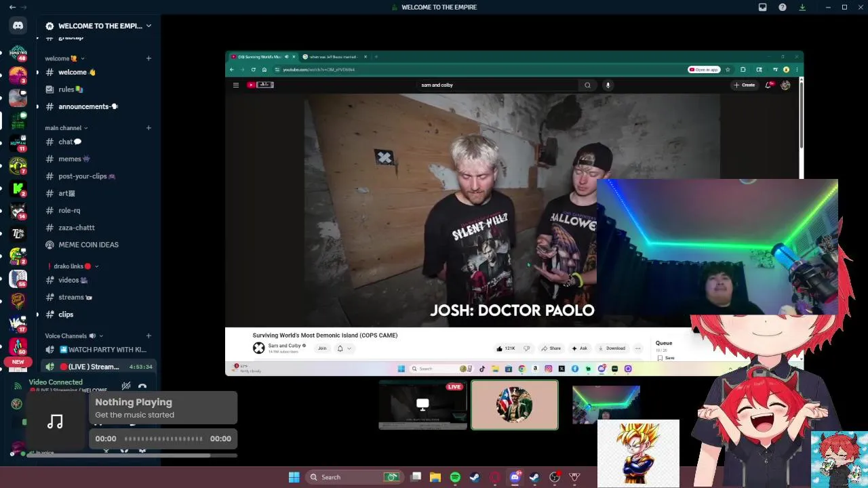Select the LIVE Stream voice channel

tap(98, 367)
